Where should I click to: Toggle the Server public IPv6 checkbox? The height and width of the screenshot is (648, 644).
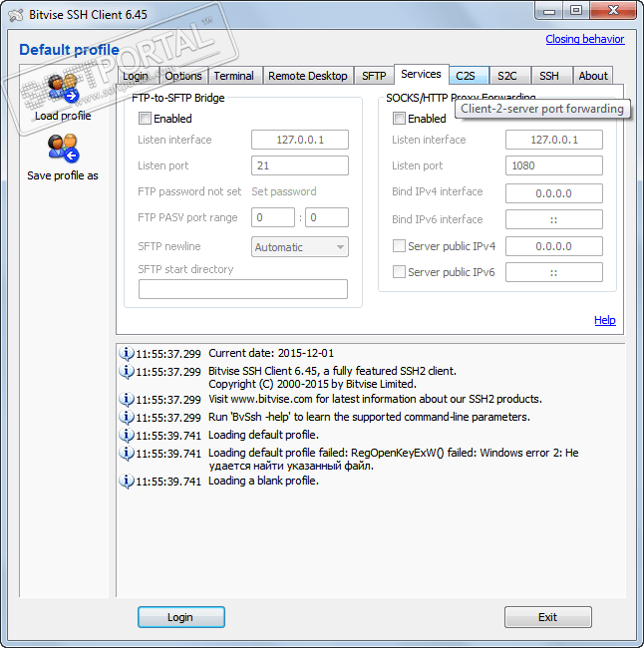399,272
